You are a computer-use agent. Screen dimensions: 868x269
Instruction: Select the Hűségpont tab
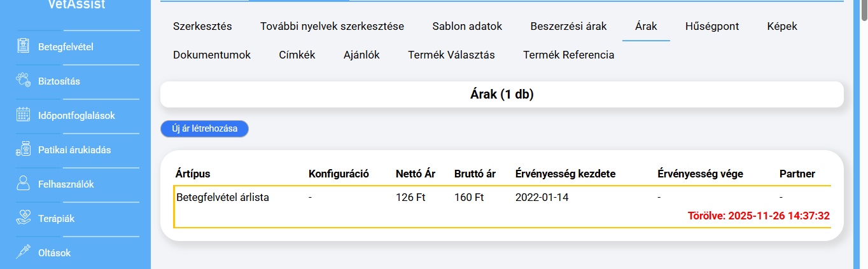[712, 27]
